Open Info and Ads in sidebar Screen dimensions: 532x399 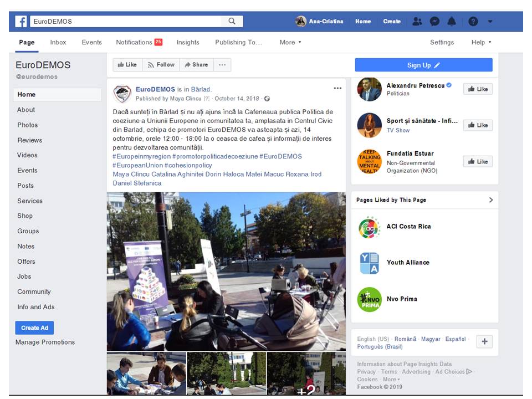click(35, 307)
